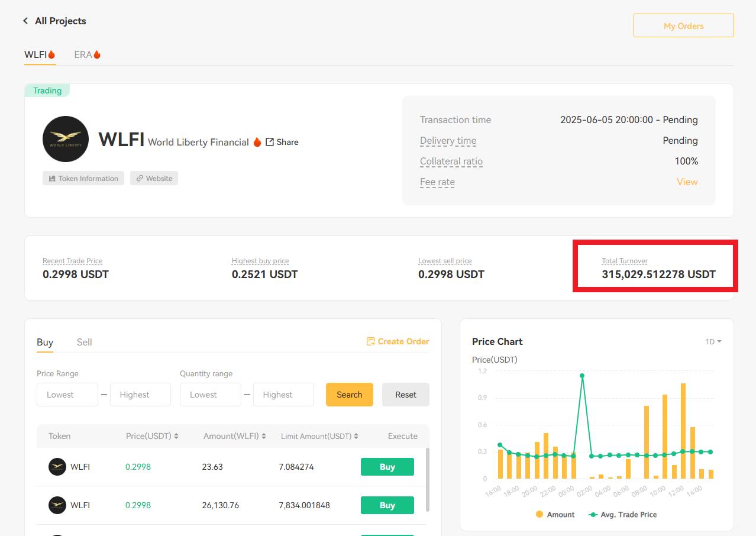This screenshot has width=756, height=536.
Task: Focus the Price Range Highest field
Action: coord(140,395)
